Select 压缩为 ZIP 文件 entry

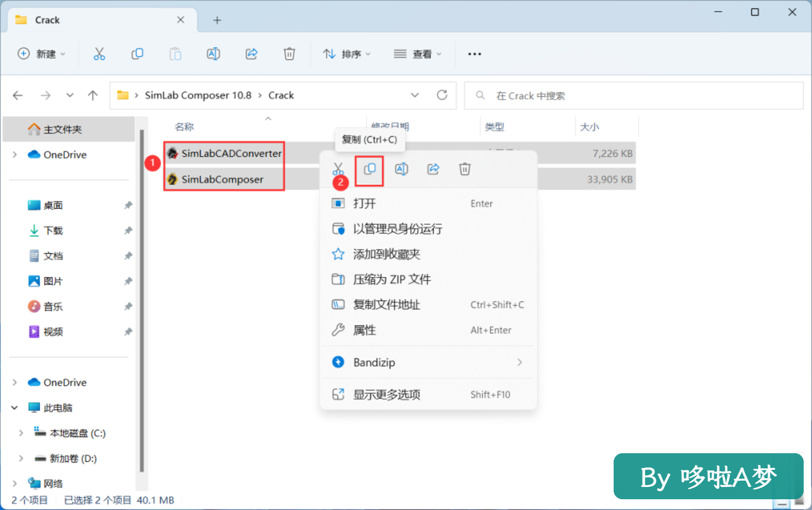point(428,279)
